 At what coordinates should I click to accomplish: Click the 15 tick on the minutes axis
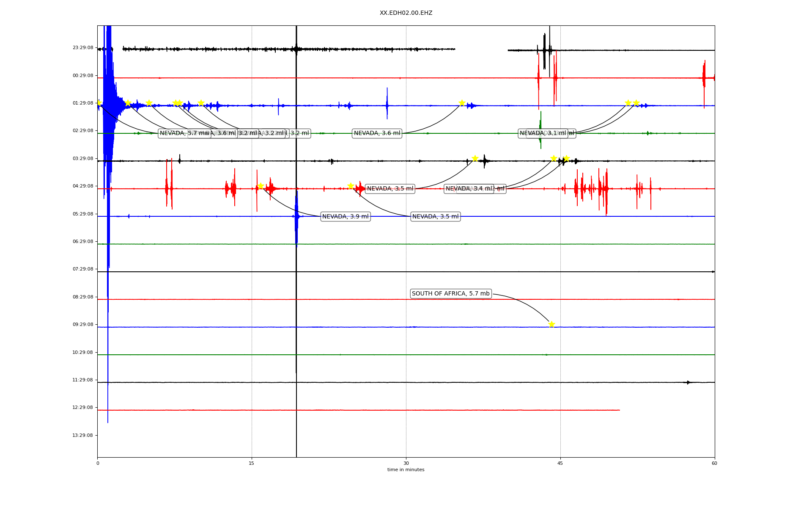[x=252, y=464]
